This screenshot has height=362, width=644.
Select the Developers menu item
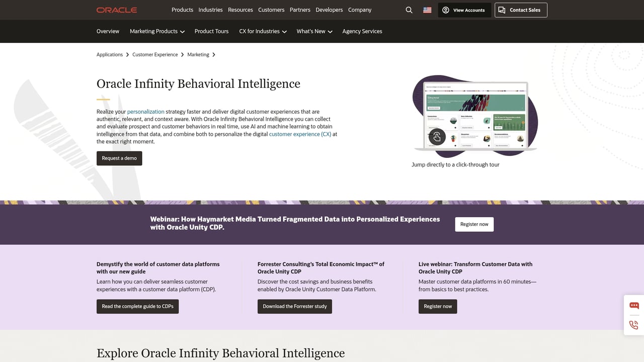click(x=329, y=10)
